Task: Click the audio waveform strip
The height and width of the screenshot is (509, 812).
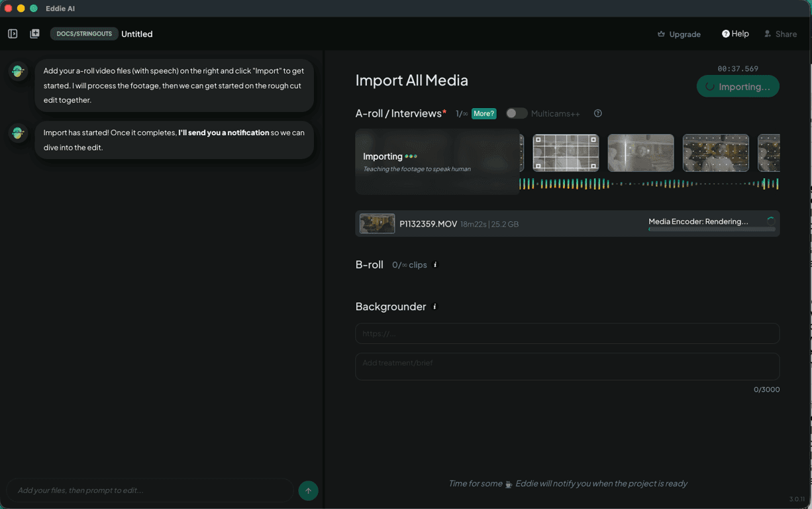Action: (x=649, y=184)
